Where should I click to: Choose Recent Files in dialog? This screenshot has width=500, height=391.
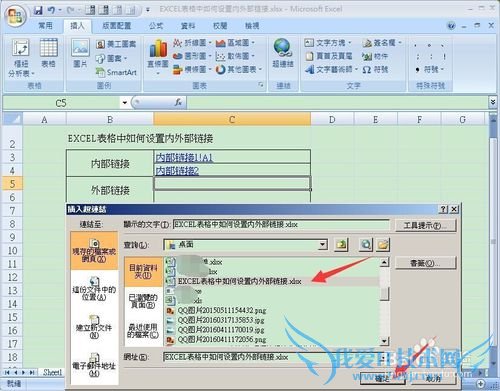pyautogui.click(x=144, y=330)
